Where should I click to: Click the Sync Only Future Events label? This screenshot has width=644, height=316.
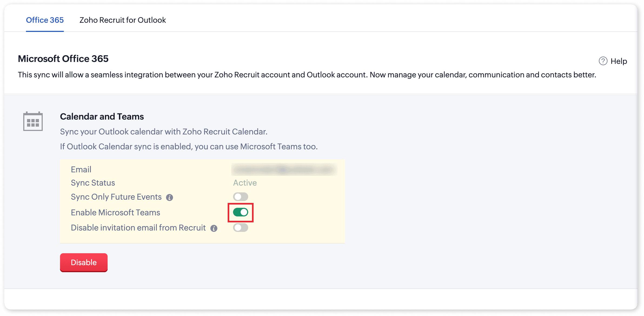(x=116, y=197)
